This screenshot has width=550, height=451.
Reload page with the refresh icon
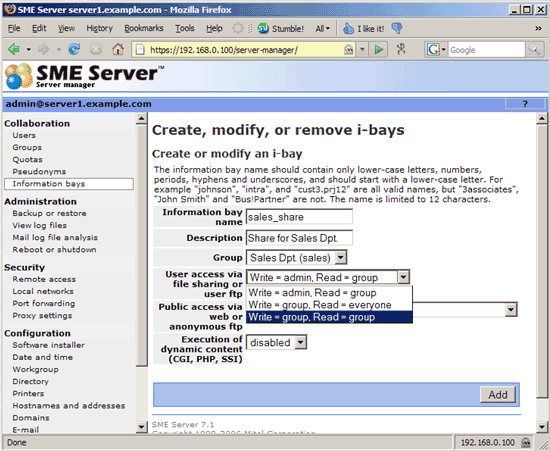pos(74,49)
